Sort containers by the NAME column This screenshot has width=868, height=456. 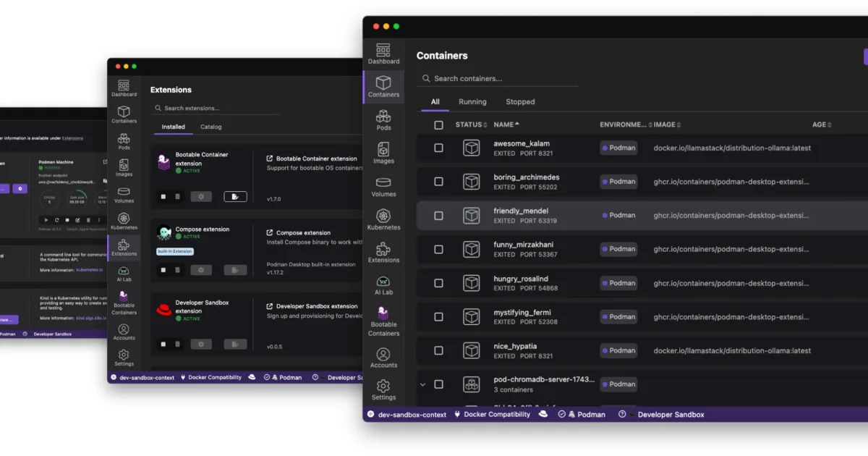point(506,124)
